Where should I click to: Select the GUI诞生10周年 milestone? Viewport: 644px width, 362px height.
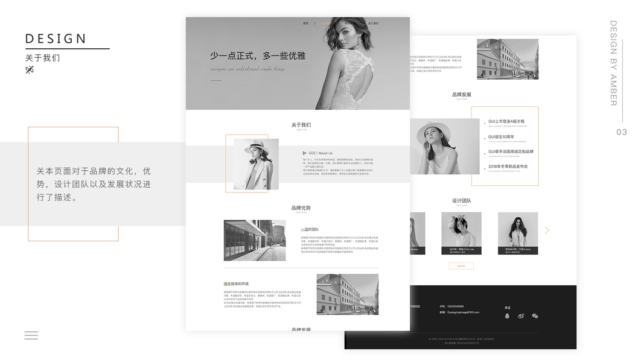pyautogui.click(x=501, y=137)
